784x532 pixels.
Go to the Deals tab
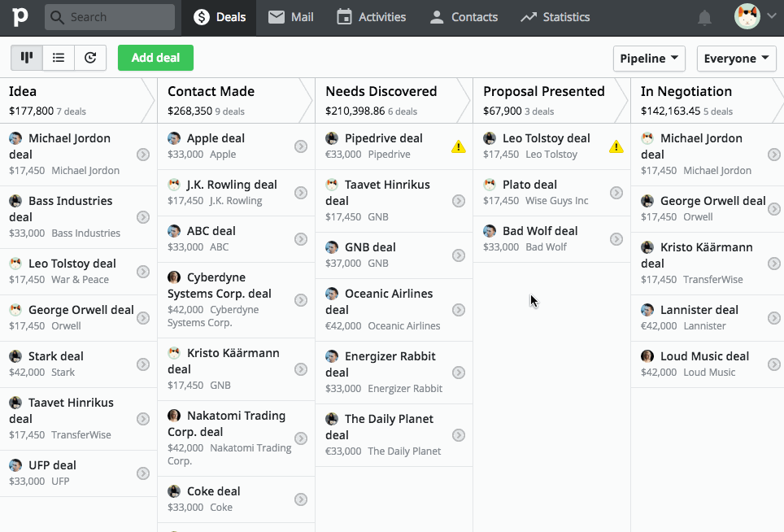point(220,18)
